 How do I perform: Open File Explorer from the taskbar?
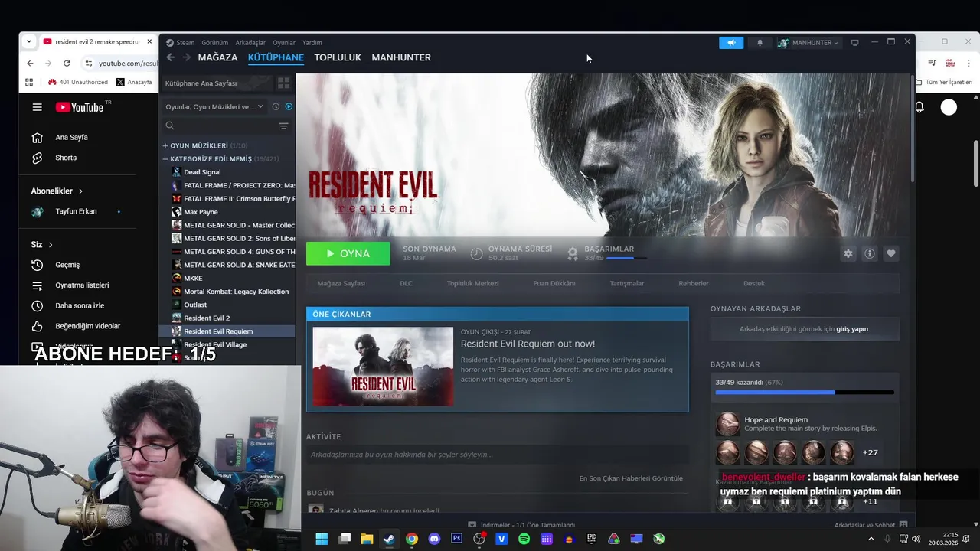point(367,539)
